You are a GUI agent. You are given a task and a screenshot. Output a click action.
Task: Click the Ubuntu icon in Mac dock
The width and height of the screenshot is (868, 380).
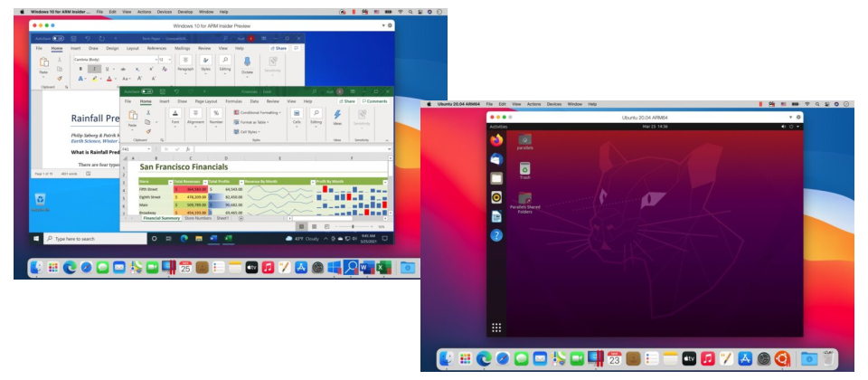point(781,358)
